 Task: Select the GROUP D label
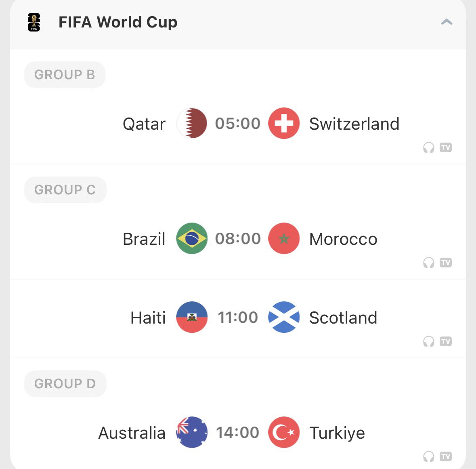coord(65,384)
